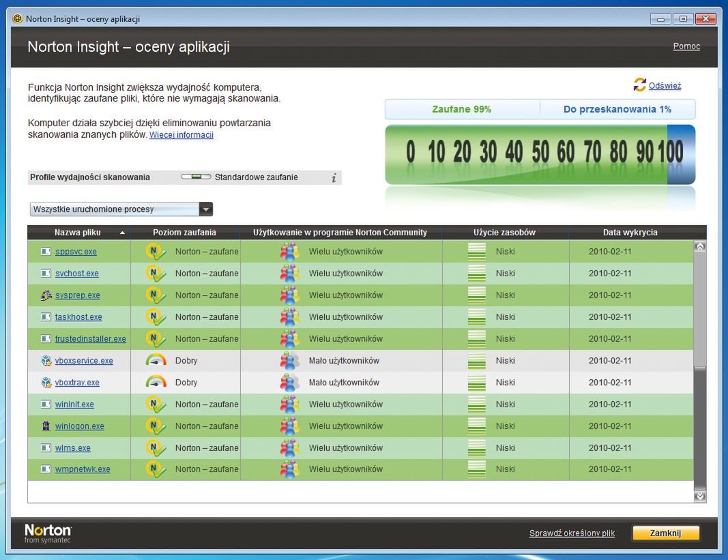
Task: Open the taskhost.exe file link
Action: pyautogui.click(x=78, y=317)
